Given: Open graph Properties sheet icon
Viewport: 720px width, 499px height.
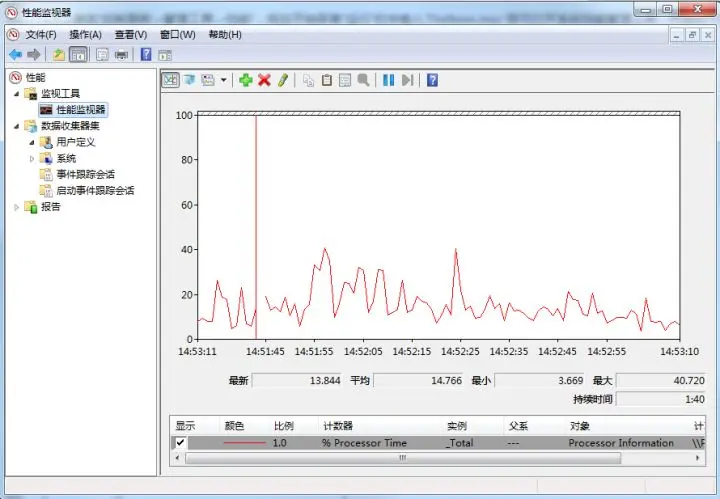Looking at the screenshot, I should [x=345, y=80].
